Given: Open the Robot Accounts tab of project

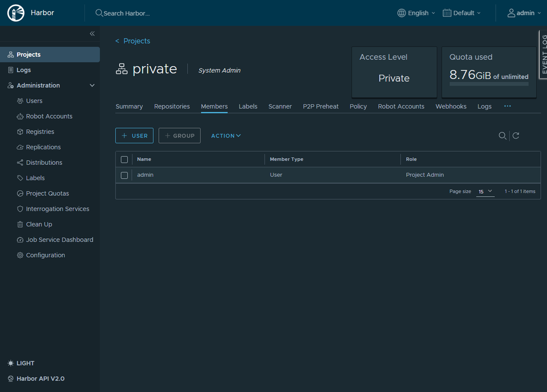Looking at the screenshot, I should (x=401, y=106).
